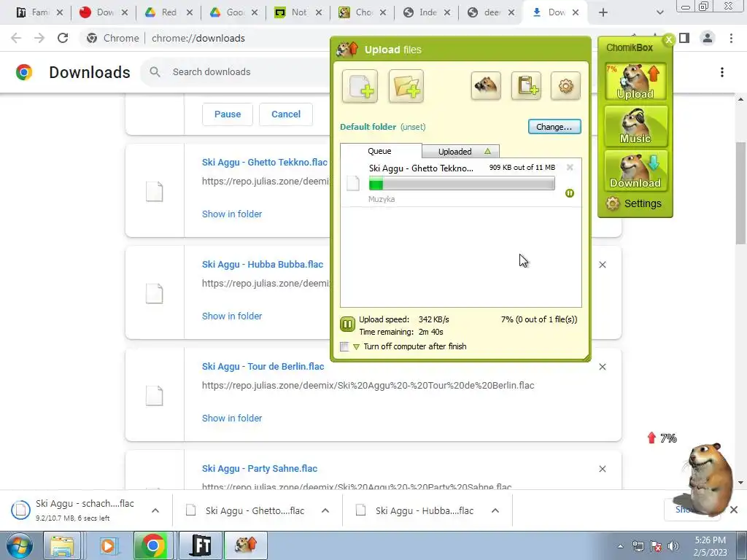Open the Downloads page three-dot menu
The image size is (747, 560).
[x=721, y=72]
